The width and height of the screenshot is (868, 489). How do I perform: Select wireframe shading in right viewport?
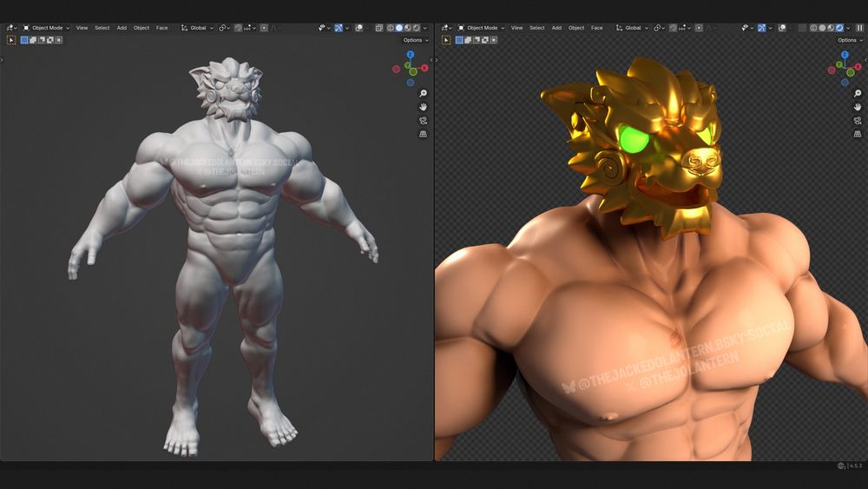click(x=814, y=28)
